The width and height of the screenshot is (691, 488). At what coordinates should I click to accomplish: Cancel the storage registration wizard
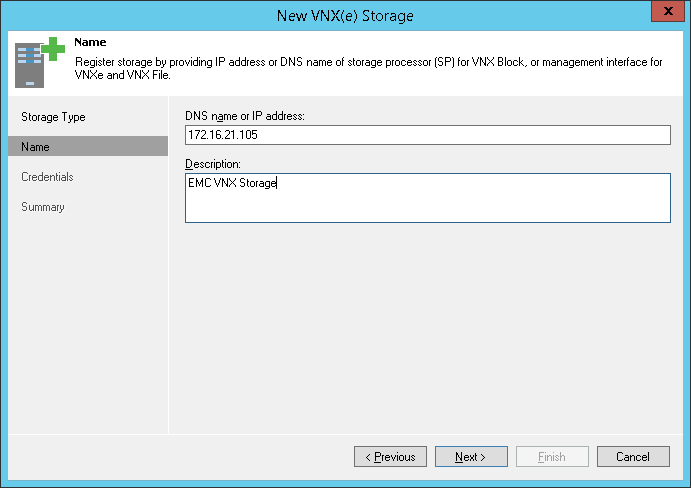coord(633,457)
